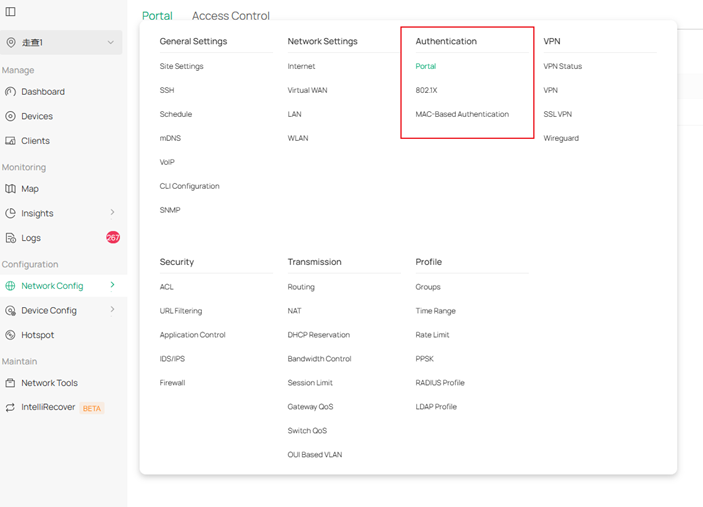Viewport: 703px width, 507px height.
Task: Open Logs from the sidebar
Action: 31,238
